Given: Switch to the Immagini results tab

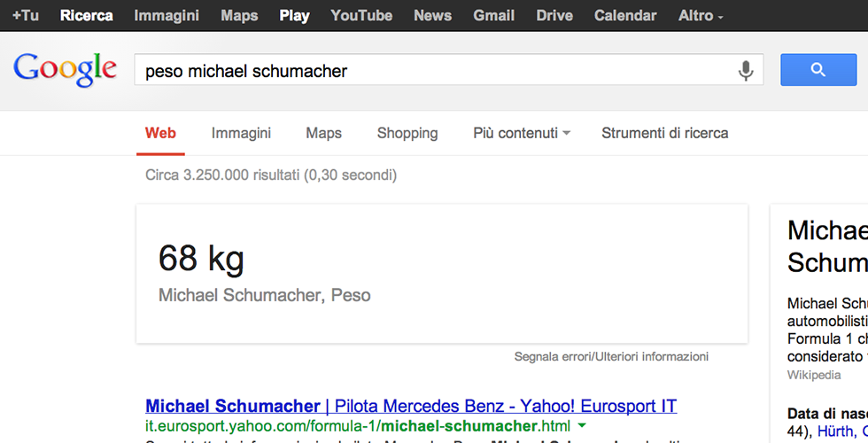Looking at the screenshot, I should pyautogui.click(x=241, y=133).
